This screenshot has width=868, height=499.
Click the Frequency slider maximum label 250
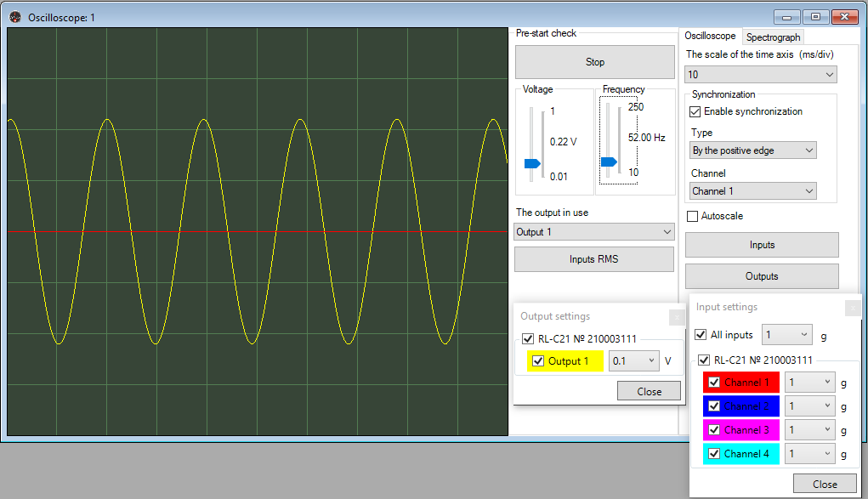(636, 107)
